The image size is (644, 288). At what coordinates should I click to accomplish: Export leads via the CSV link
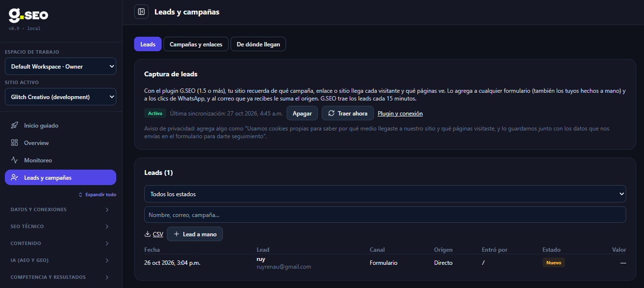pos(158,234)
